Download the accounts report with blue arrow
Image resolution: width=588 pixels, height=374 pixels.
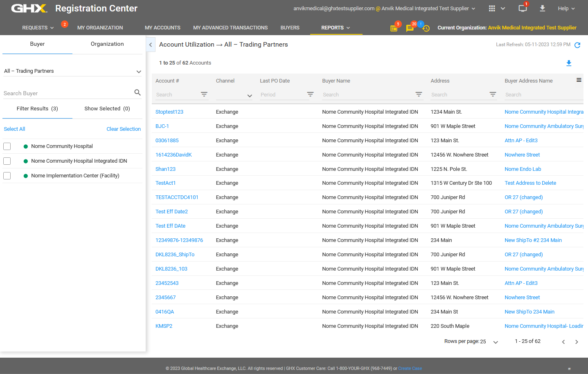568,63
